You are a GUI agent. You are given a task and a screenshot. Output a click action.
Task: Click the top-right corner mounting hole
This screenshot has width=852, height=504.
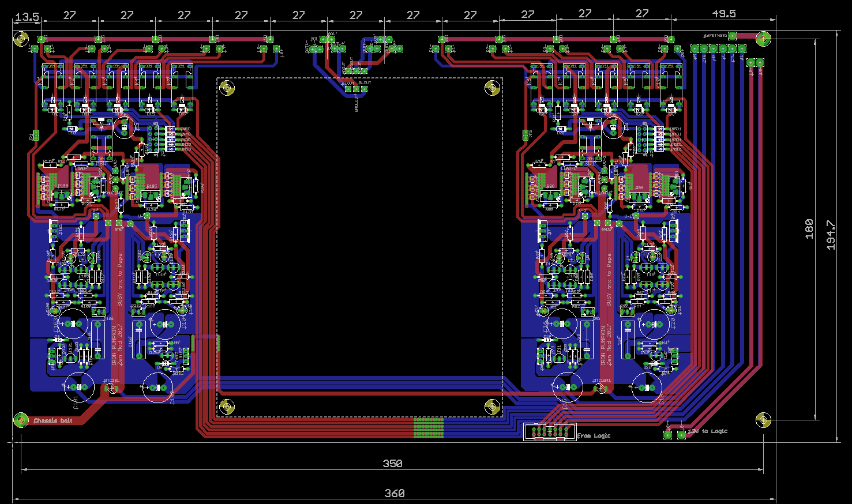[763, 39]
